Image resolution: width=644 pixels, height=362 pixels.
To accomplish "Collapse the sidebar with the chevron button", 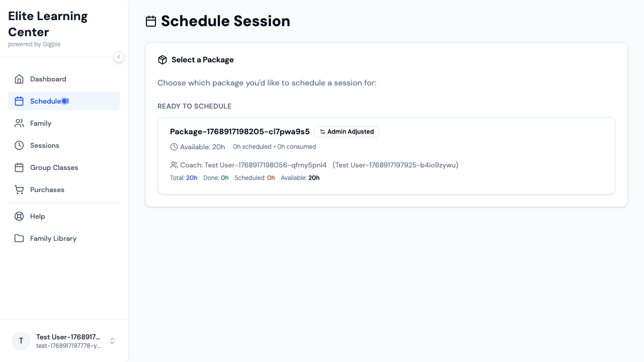I will tap(119, 57).
